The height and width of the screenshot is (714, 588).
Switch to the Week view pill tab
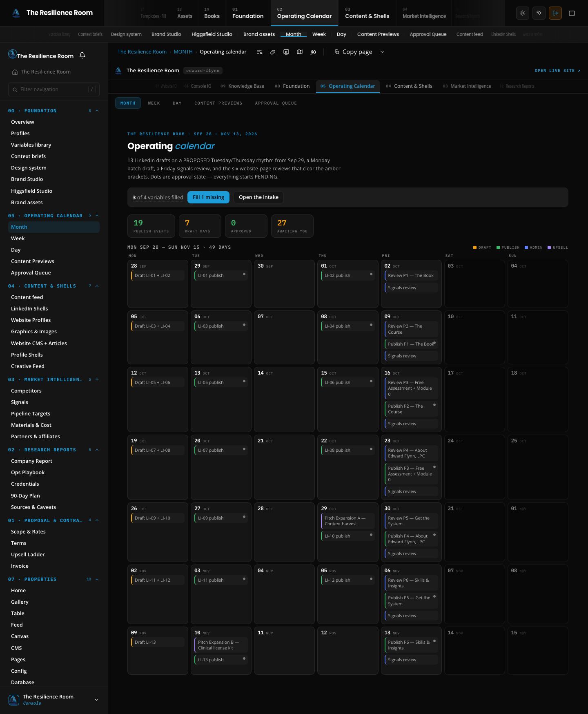click(154, 103)
